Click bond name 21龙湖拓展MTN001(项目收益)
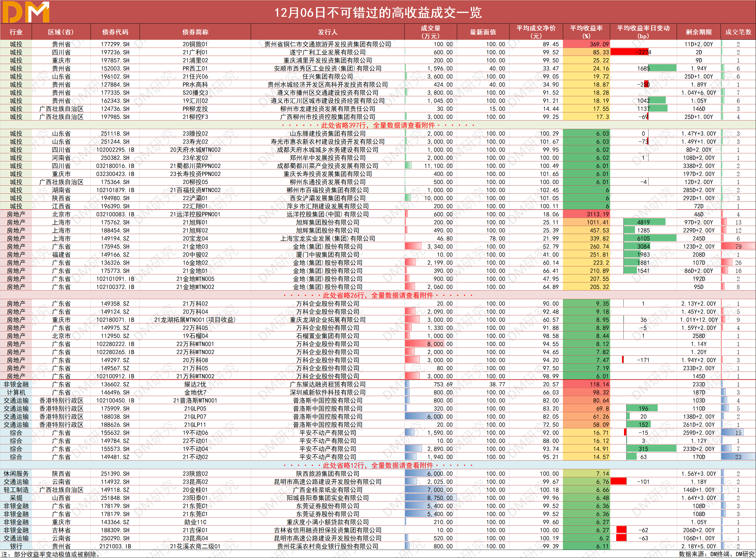Screen dimensions: 756x558 point(195,320)
